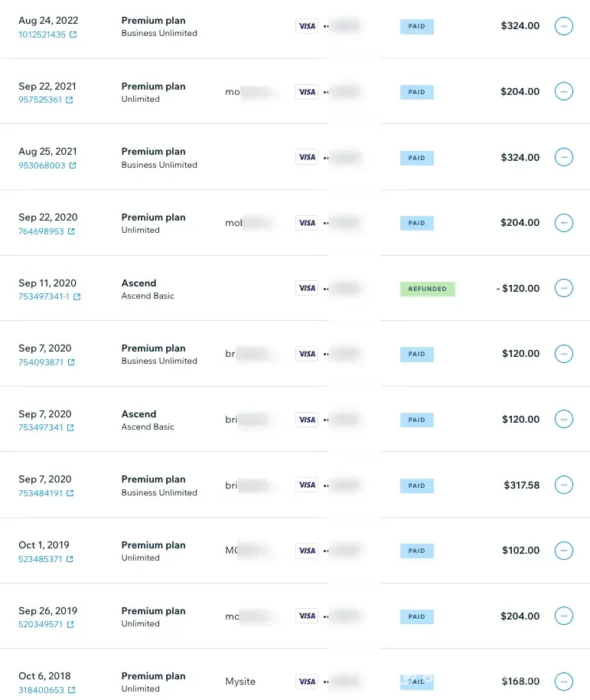Open more actions for Aug 25, 2021 invoice
590x700 pixels.
pos(563,157)
